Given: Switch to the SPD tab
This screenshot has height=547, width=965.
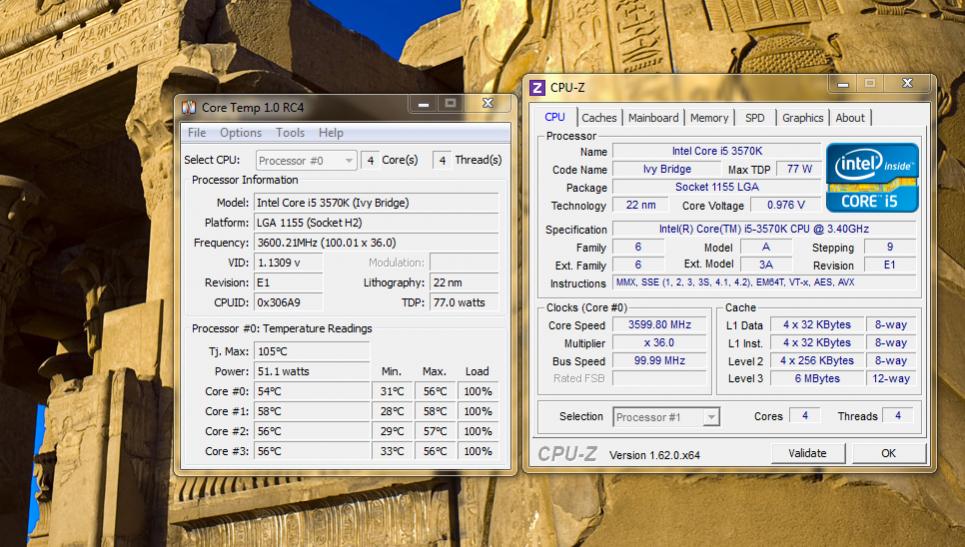Looking at the screenshot, I should pyautogui.click(x=755, y=118).
